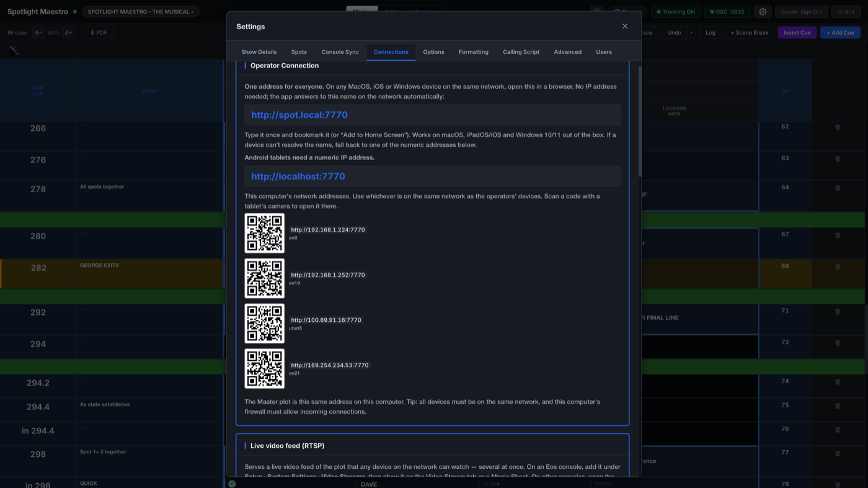Click the As state establishes note
Viewport: 868px width, 488px height.
coord(105,404)
